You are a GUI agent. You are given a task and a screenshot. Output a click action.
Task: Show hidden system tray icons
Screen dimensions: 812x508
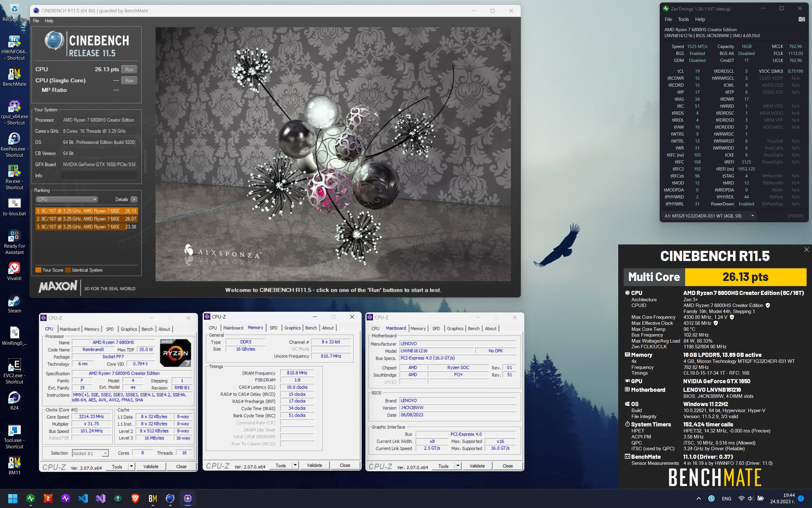click(x=698, y=498)
